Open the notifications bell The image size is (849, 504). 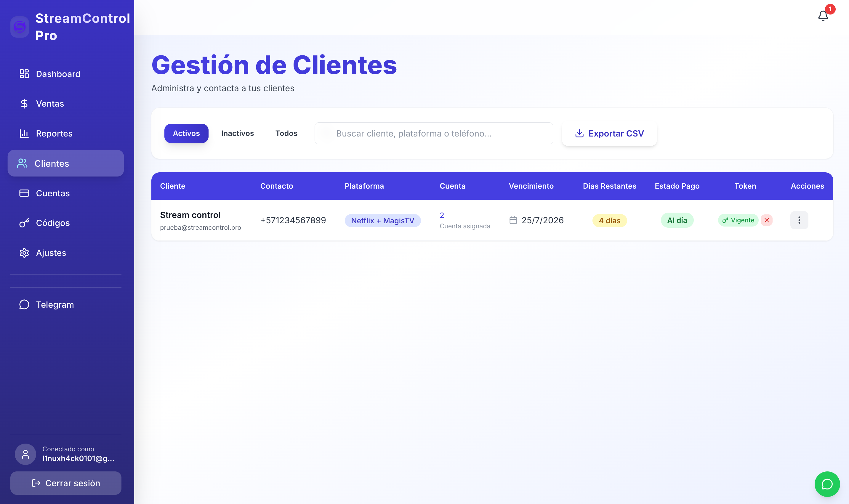[x=823, y=16]
